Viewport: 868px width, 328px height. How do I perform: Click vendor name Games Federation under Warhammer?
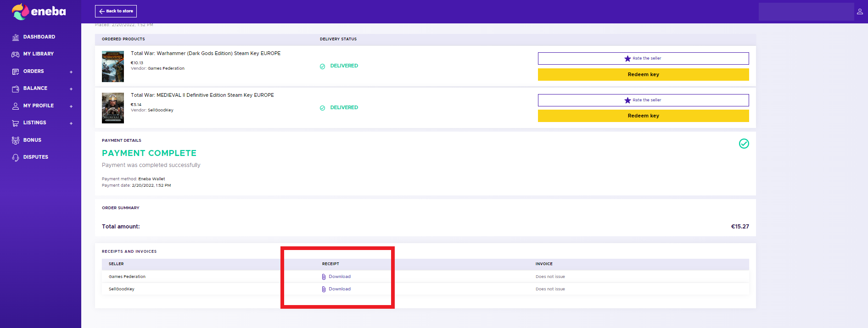click(x=166, y=68)
